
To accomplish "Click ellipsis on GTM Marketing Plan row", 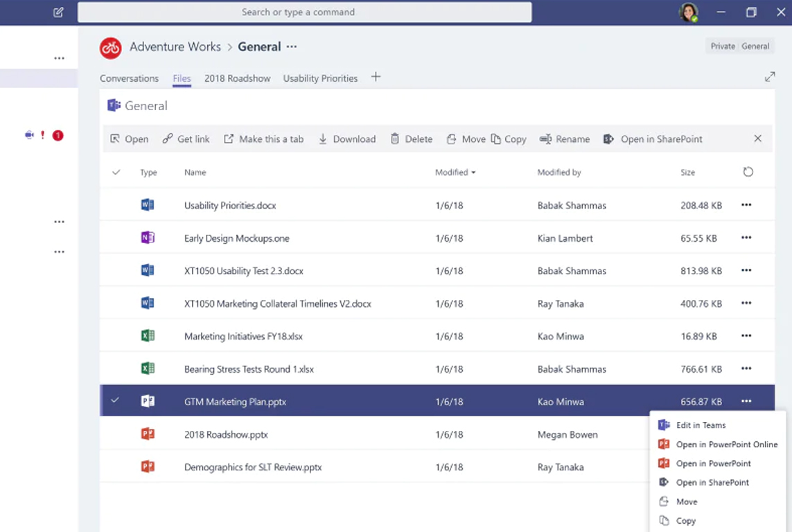I will click(x=746, y=401).
